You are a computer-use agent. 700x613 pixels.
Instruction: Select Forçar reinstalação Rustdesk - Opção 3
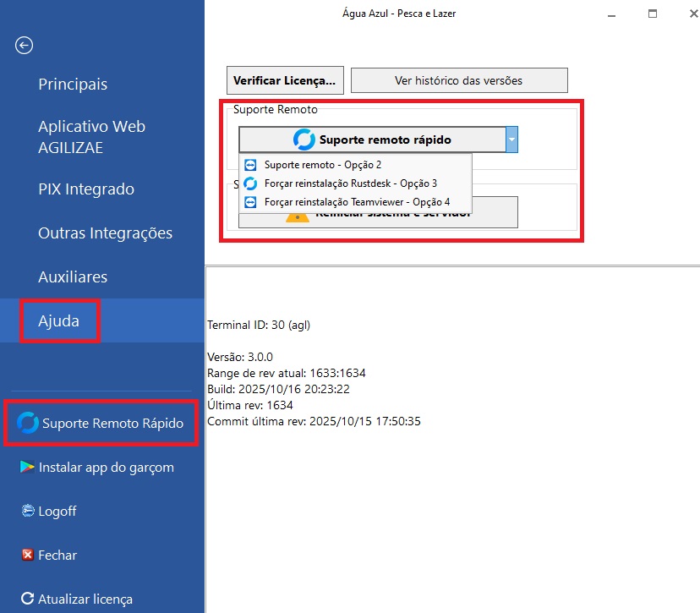(350, 183)
